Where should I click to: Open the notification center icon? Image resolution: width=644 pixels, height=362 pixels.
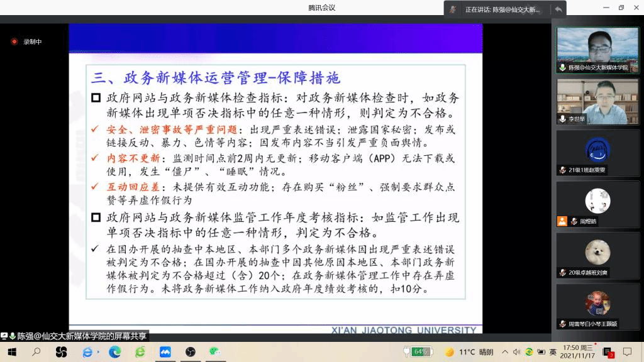(627, 352)
